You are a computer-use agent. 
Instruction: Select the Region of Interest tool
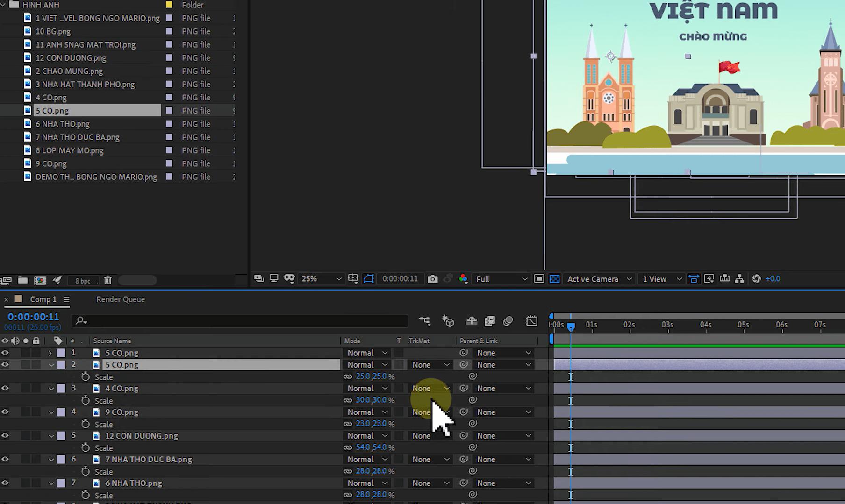tap(539, 278)
